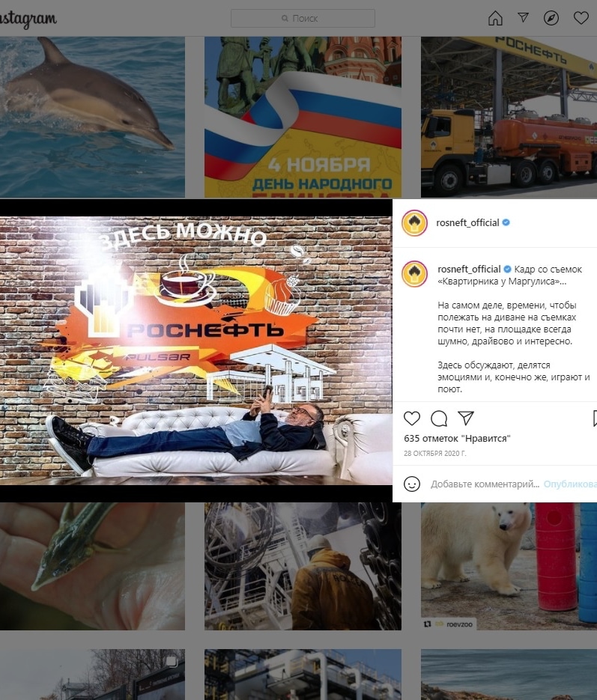Open activity feed heart icon in header

pos(581,18)
